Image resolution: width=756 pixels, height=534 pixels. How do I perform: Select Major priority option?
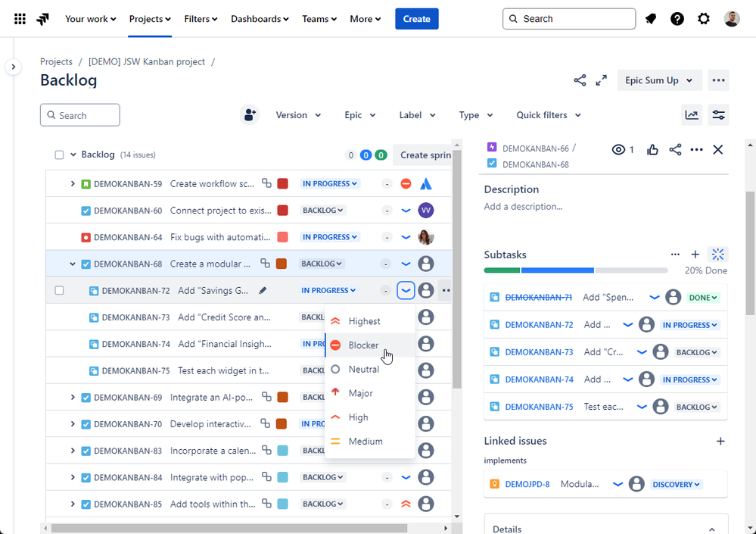pyautogui.click(x=370, y=393)
